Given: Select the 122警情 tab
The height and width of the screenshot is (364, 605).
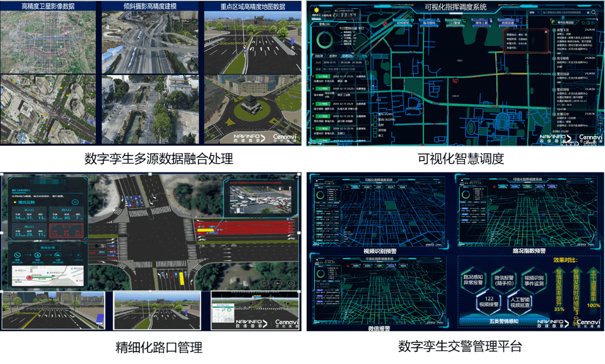Looking at the screenshot, I should [455, 23].
